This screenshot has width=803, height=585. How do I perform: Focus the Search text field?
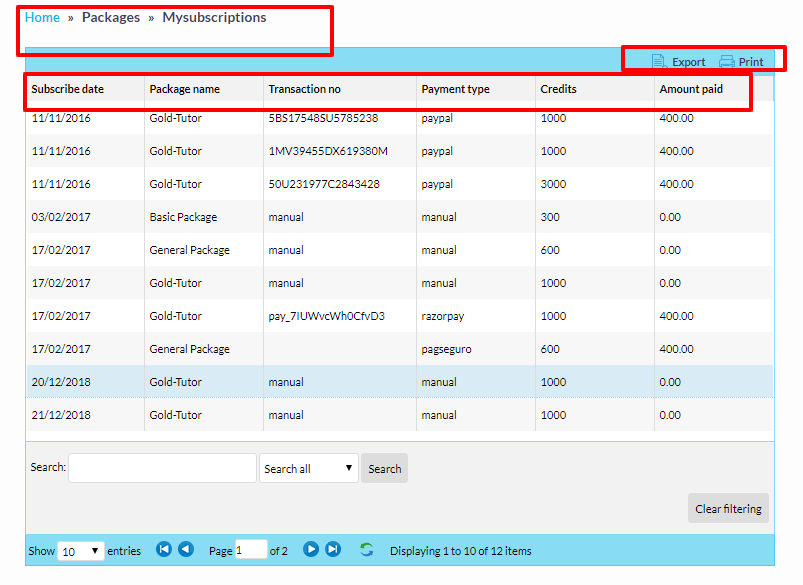click(x=162, y=468)
